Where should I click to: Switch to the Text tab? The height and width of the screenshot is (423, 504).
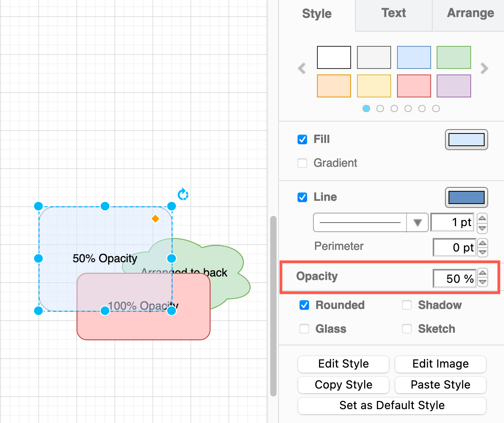click(x=393, y=13)
